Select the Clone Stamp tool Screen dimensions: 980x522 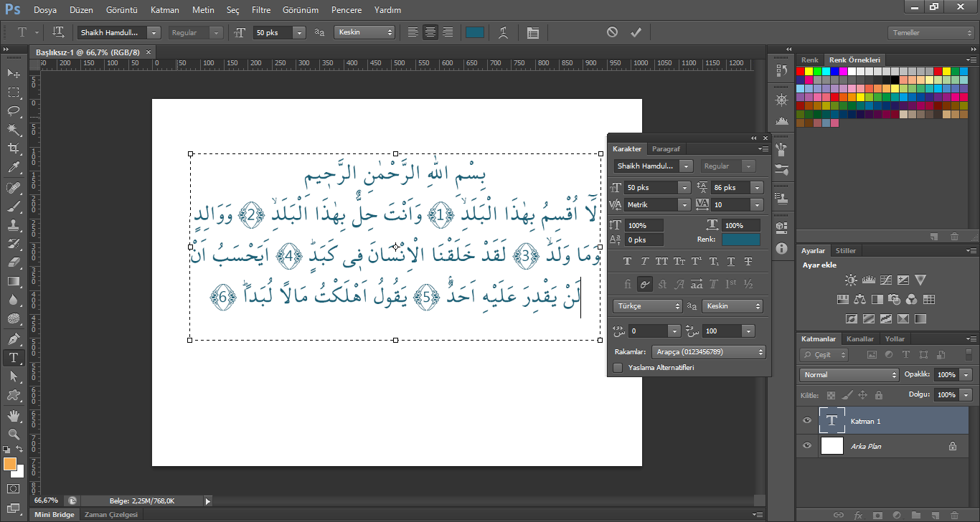click(14, 225)
